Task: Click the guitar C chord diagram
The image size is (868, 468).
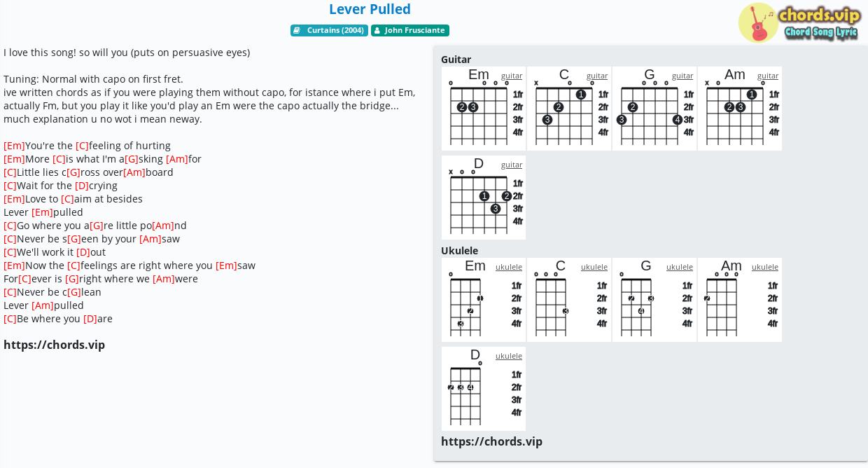Action: pos(569,109)
